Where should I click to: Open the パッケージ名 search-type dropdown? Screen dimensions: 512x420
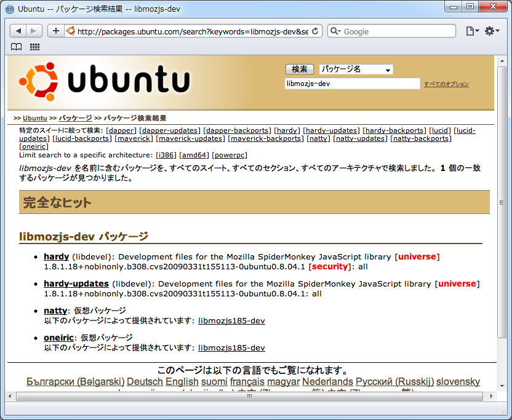tap(356, 69)
